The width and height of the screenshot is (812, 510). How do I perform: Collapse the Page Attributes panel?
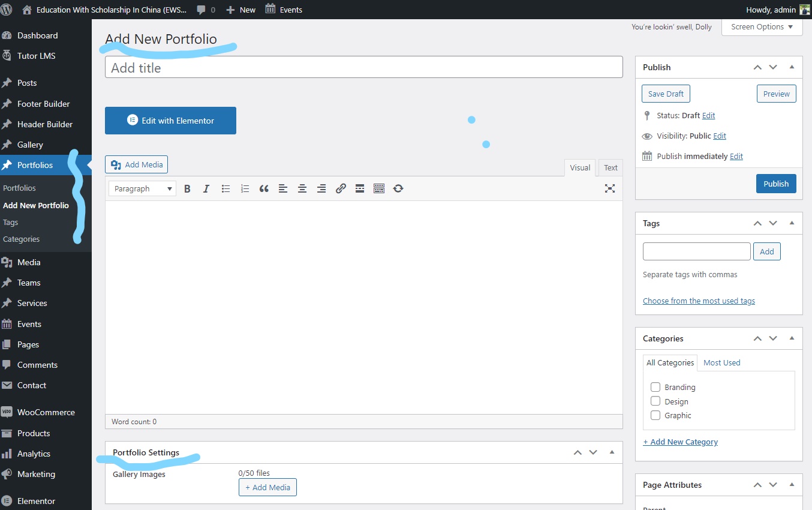792,485
